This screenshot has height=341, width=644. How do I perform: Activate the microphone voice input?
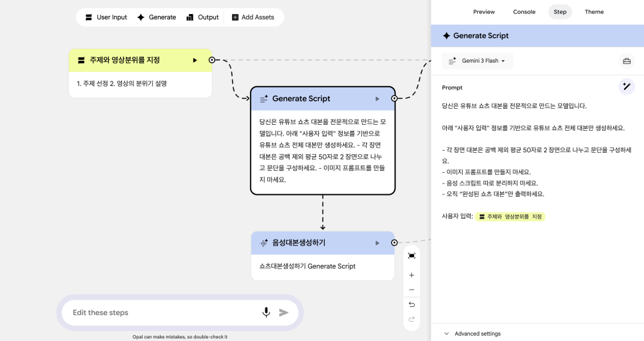coord(266,312)
